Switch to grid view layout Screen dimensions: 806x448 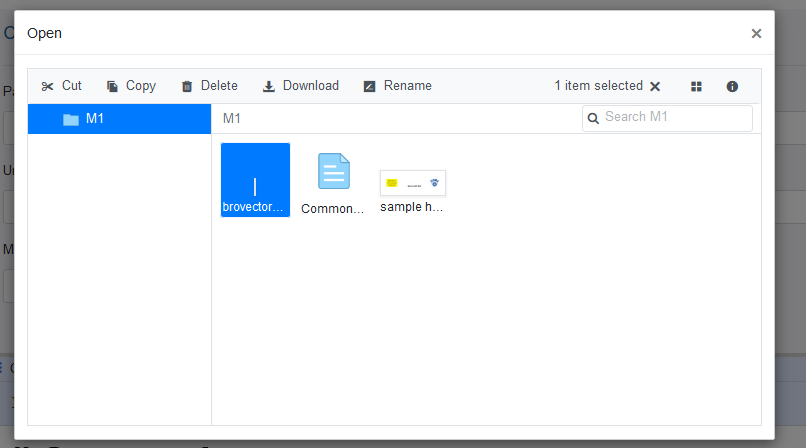pos(696,87)
